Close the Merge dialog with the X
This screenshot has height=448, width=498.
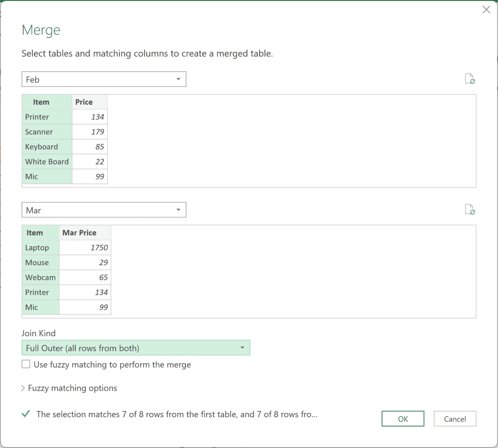pyautogui.click(x=486, y=9)
